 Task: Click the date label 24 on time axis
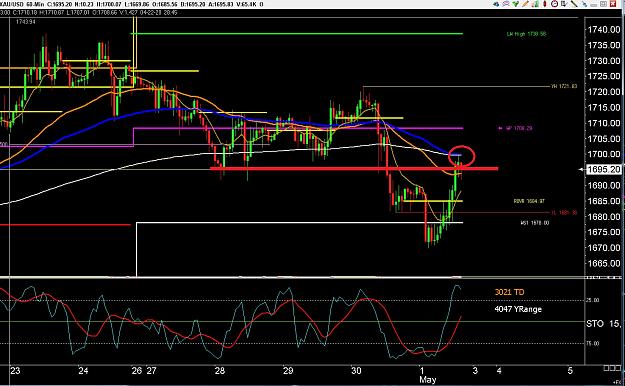[x=83, y=371]
